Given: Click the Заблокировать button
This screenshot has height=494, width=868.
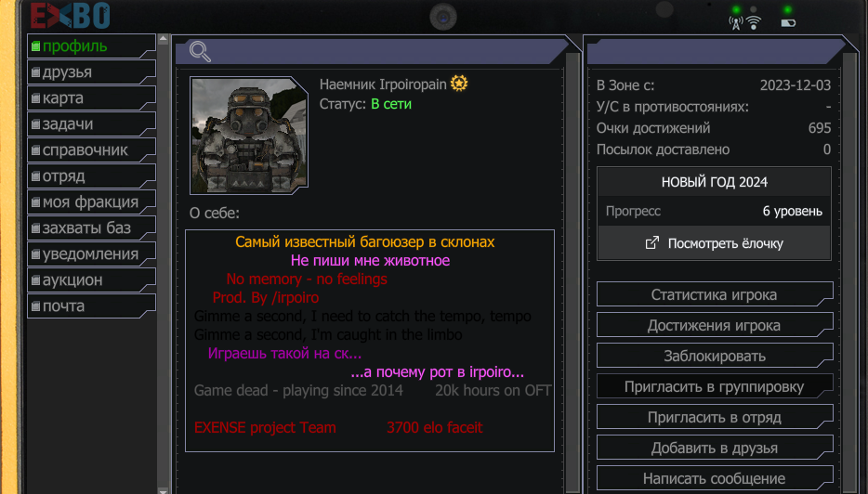Looking at the screenshot, I should pyautogui.click(x=715, y=356).
